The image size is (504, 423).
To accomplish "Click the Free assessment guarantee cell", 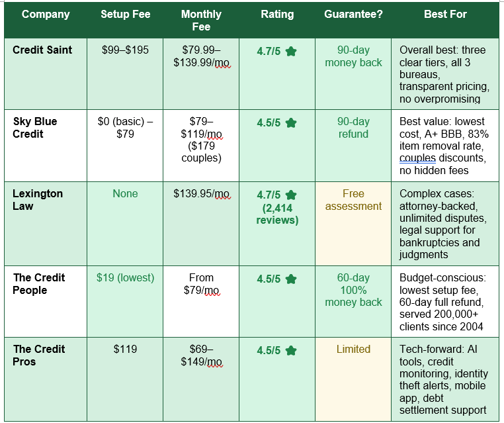I will (353, 224).
